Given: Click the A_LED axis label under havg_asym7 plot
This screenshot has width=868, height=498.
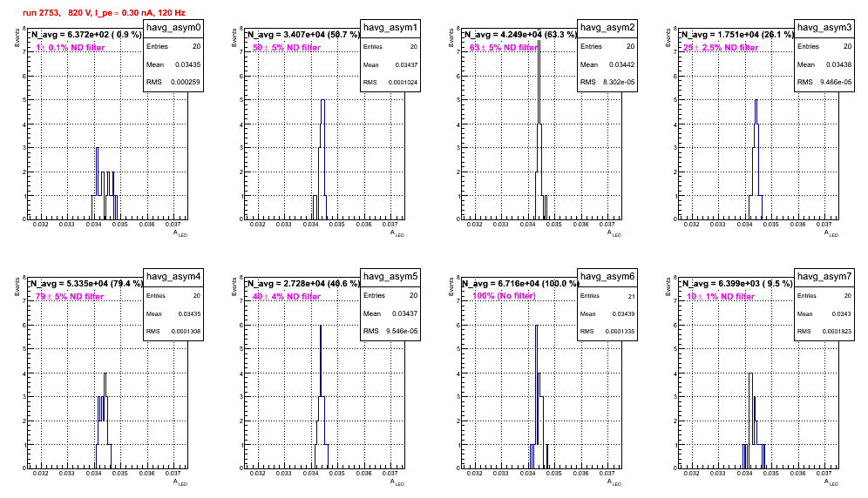Looking at the screenshot, I should [x=831, y=482].
